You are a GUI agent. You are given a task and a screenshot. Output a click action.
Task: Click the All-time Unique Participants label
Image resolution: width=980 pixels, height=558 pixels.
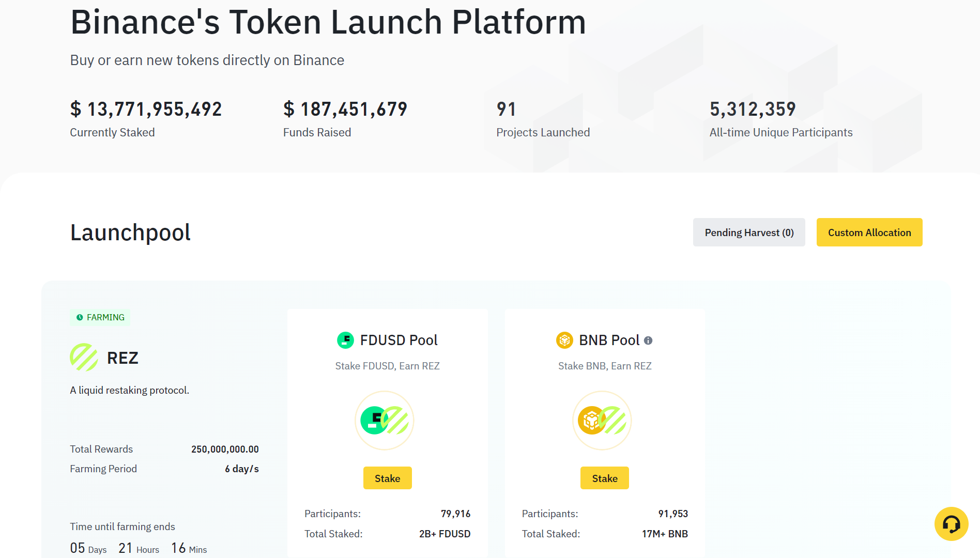[x=781, y=132]
